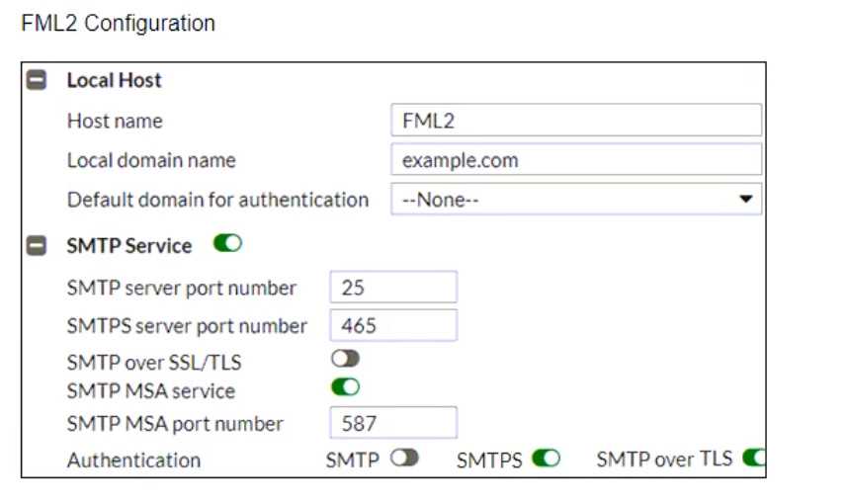Focus the SMTPS server port number field
The height and width of the screenshot is (504, 848).
(x=392, y=325)
